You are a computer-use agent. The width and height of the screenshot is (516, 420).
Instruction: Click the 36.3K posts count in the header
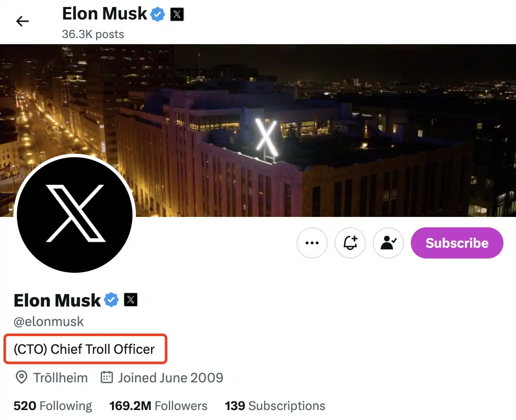(x=93, y=34)
